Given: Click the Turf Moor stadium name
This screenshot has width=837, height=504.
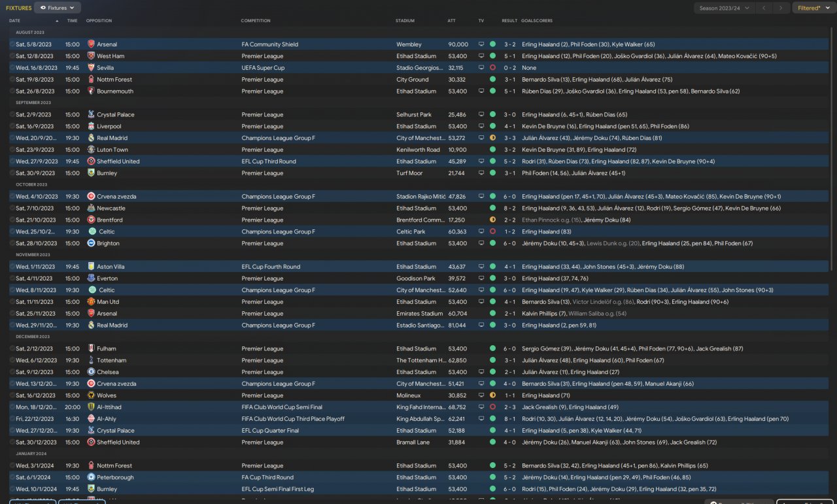Looking at the screenshot, I should pyautogui.click(x=409, y=173).
